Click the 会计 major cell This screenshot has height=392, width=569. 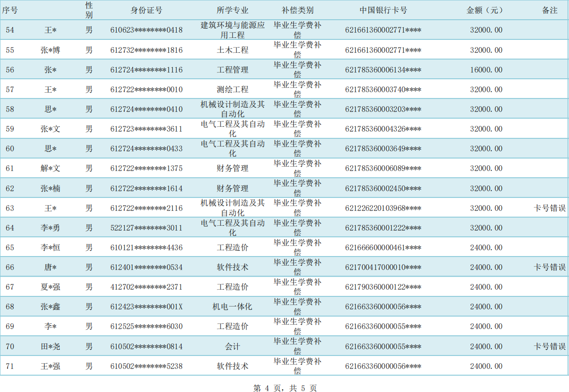pos(232,346)
